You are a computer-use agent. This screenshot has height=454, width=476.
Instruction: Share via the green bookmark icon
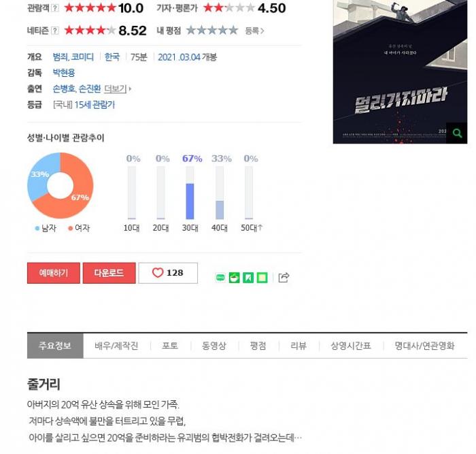[x=248, y=278]
